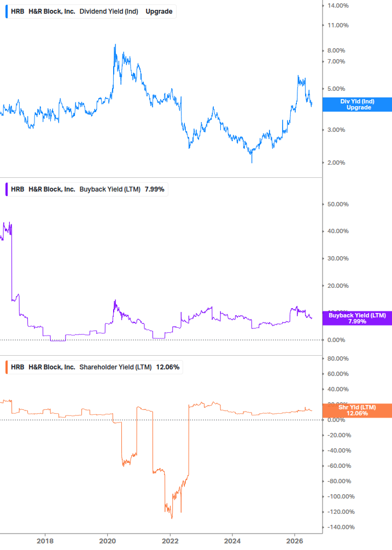Click the 2026 label on time axis
Image resolution: width=392 pixels, height=550 pixels.
pos(295,541)
